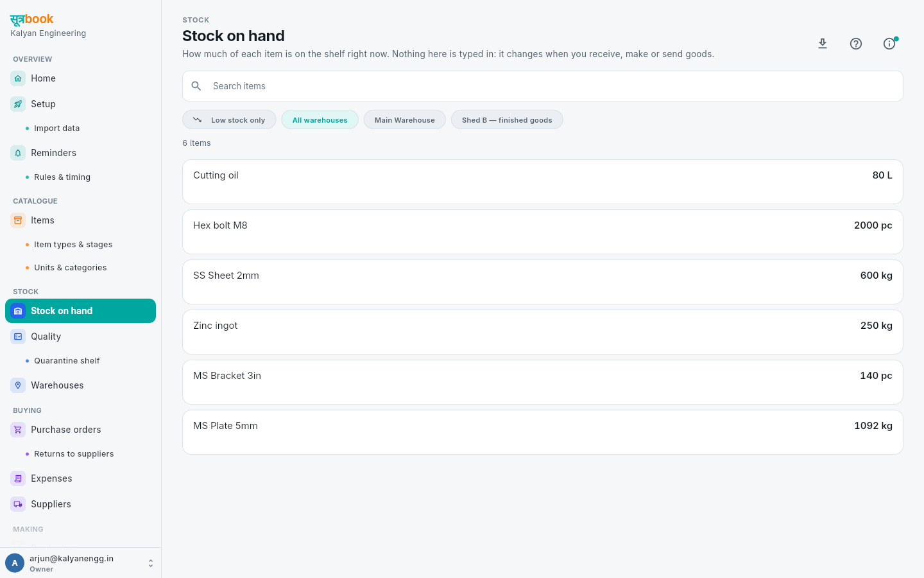This screenshot has height=578, width=924.
Task: Select the All warehouses filter chip
Action: pyautogui.click(x=320, y=120)
